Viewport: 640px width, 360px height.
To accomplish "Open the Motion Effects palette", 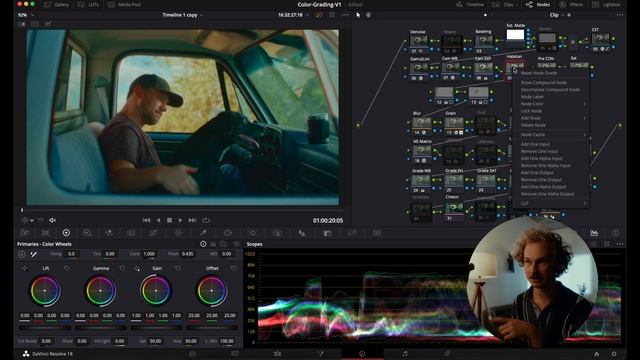I will pos(131,233).
